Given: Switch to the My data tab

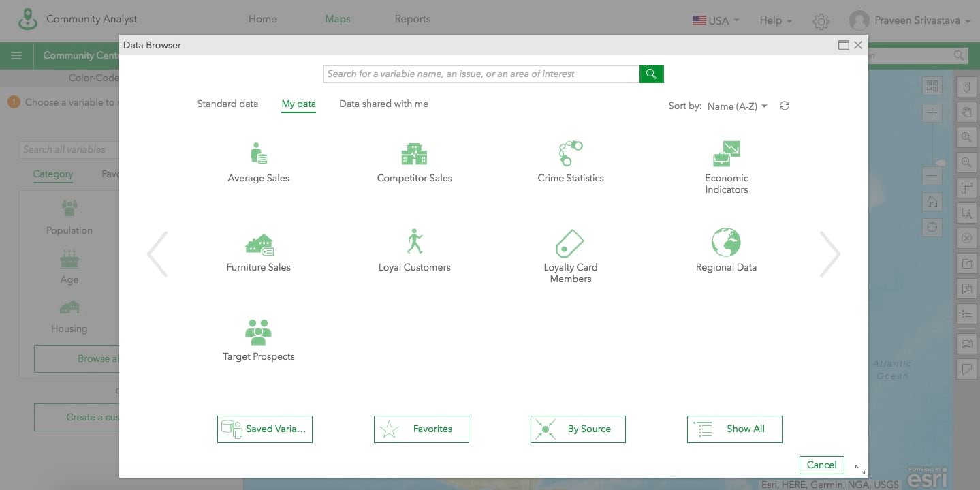Looking at the screenshot, I should [x=298, y=104].
